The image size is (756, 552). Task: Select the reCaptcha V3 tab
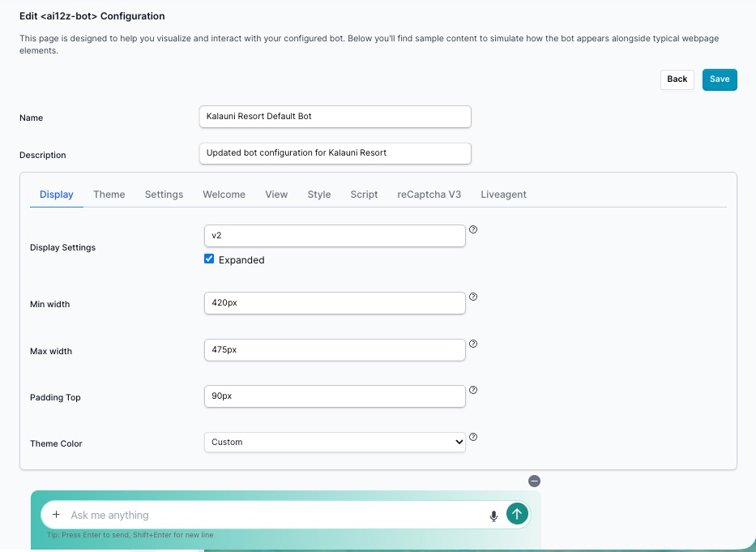point(429,195)
